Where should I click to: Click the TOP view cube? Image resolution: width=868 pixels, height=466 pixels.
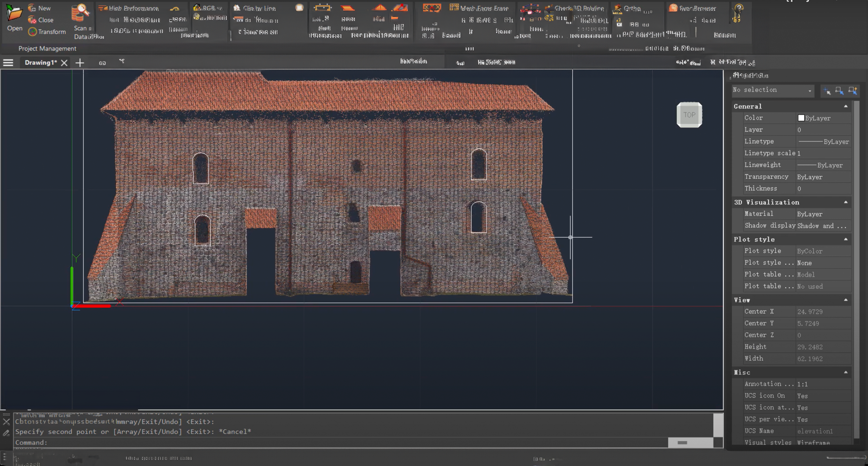point(689,115)
